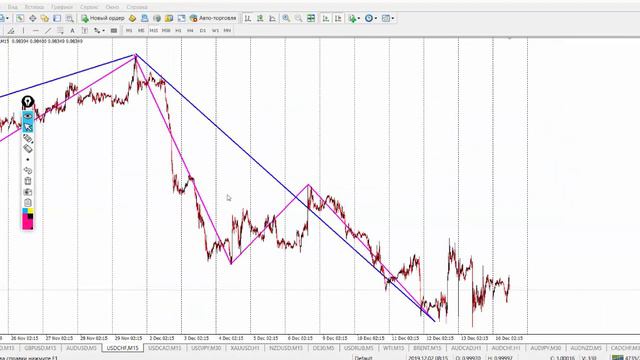
Task: Click the brush size dot
Action: (x=28, y=160)
